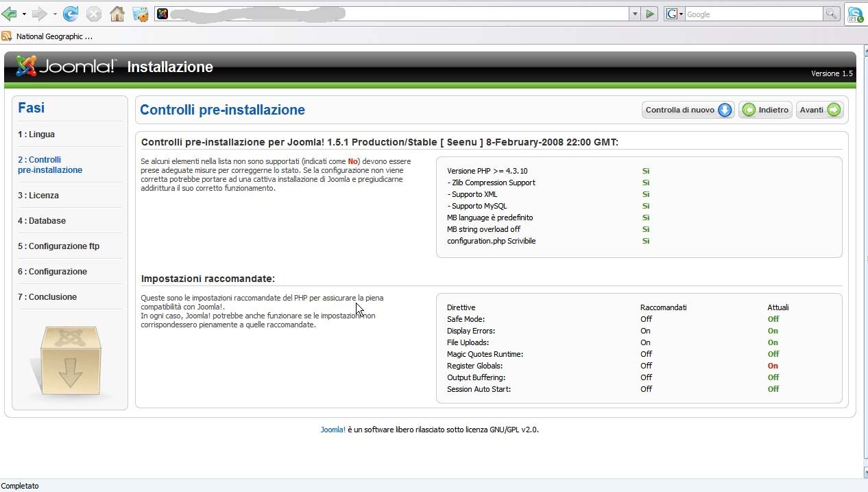Click the red On value for Register Globals
Image resolution: width=868 pixels, height=492 pixels.
coord(773,366)
